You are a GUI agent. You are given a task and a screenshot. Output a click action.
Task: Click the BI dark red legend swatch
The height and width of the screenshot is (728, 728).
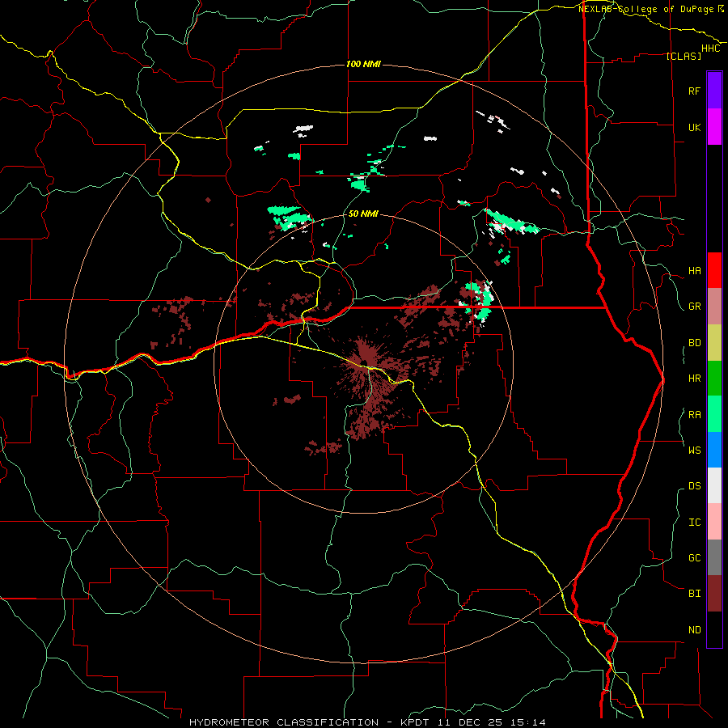click(x=714, y=594)
